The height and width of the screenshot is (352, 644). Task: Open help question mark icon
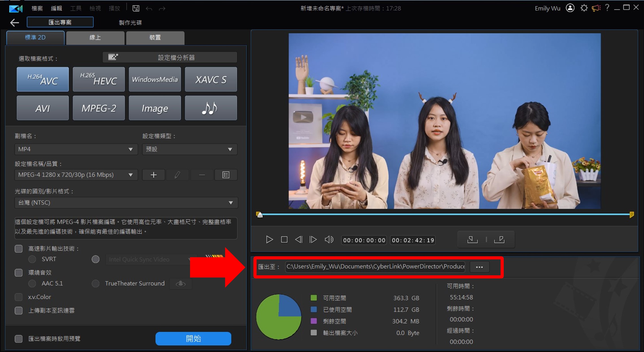pyautogui.click(x=607, y=8)
